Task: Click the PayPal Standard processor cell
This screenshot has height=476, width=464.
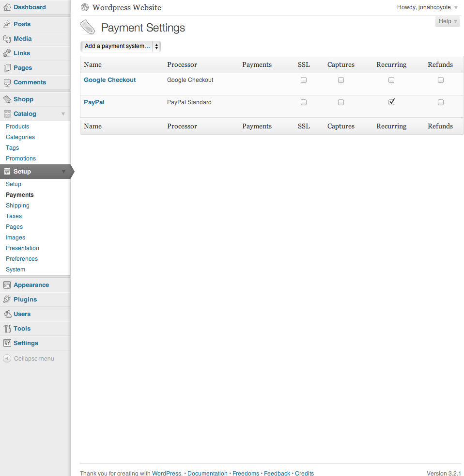Action: click(x=189, y=102)
